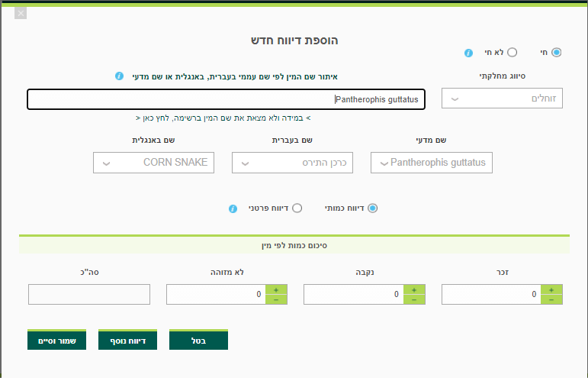Click the סיכום כמות לפי מין header

coord(294,245)
